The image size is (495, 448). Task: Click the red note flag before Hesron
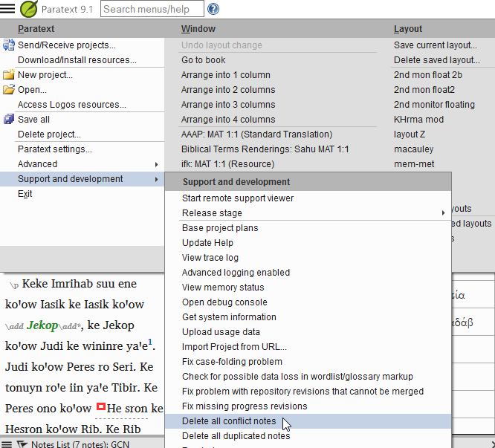(x=100, y=406)
